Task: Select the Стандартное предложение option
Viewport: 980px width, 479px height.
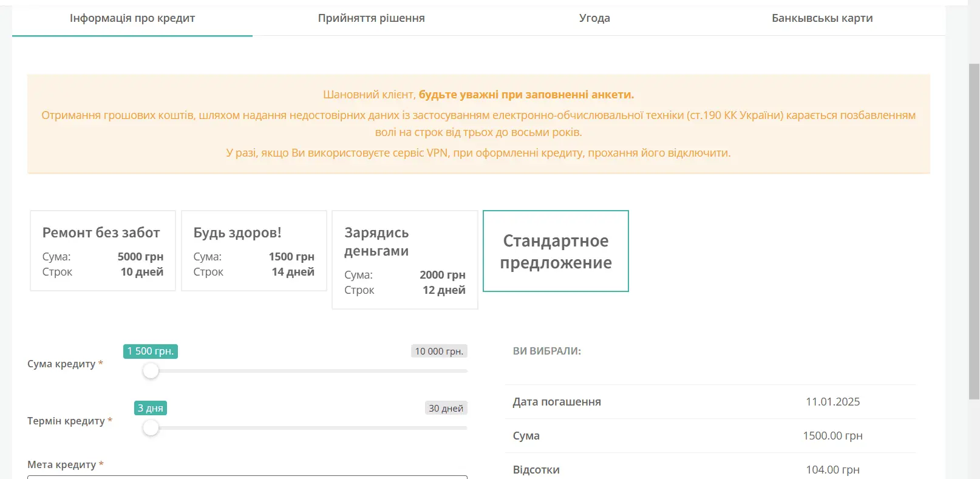Action: pos(556,251)
